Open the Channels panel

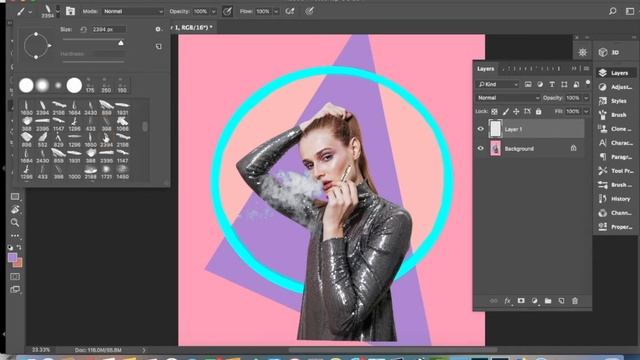click(616, 213)
